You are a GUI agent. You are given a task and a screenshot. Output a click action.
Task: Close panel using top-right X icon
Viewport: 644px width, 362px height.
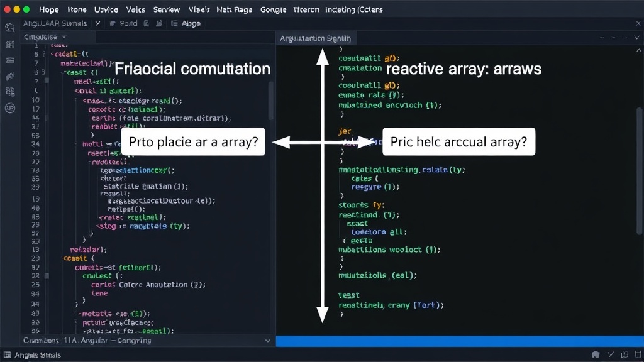pos(638,23)
